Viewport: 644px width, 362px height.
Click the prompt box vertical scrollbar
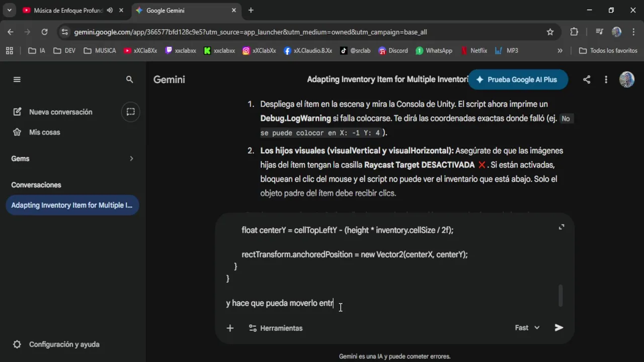pyautogui.click(x=560, y=296)
